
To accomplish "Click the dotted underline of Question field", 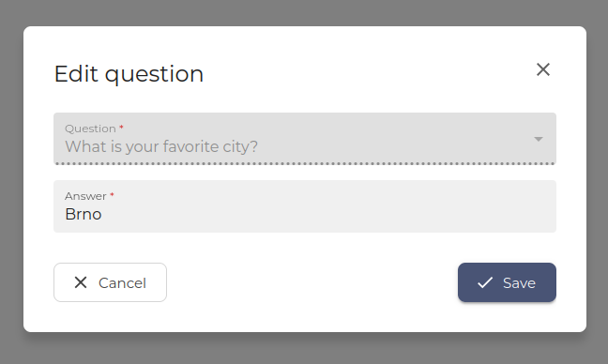I will click(x=305, y=163).
